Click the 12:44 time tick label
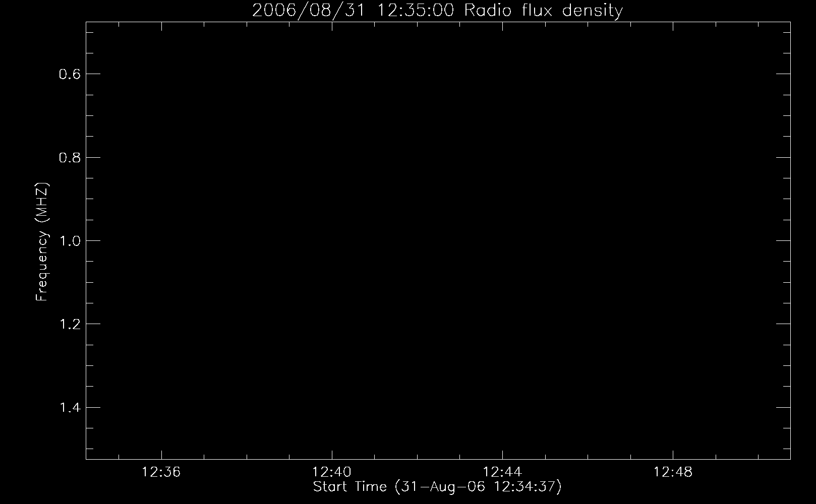Image resolution: width=816 pixels, height=504 pixels. pyautogui.click(x=502, y=472)
